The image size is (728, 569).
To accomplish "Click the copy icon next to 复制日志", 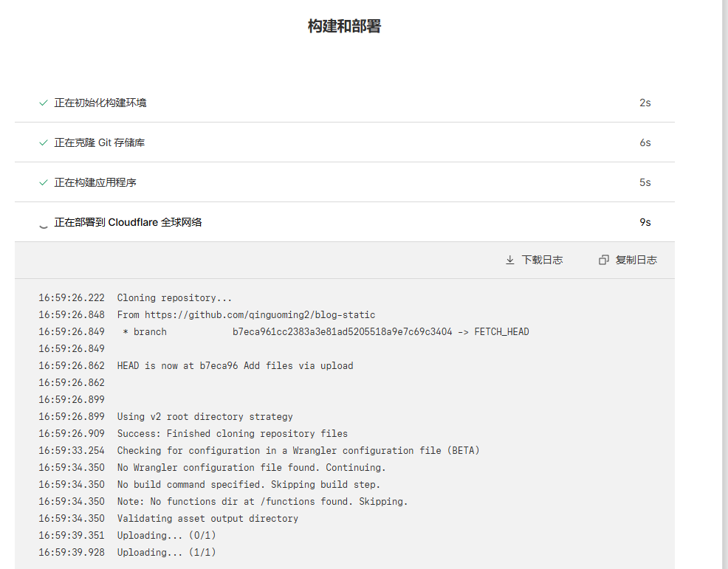I will coord(603,260).
